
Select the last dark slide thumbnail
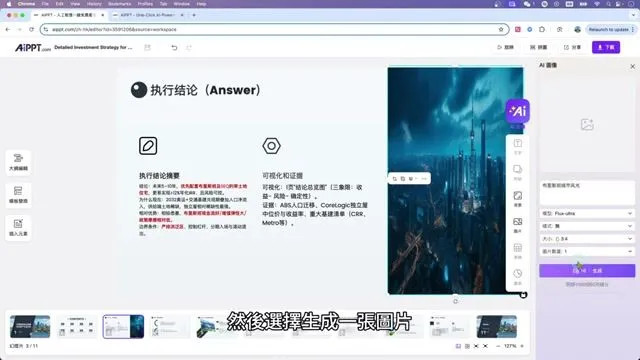pyautogui.click(x=496, y=327)
